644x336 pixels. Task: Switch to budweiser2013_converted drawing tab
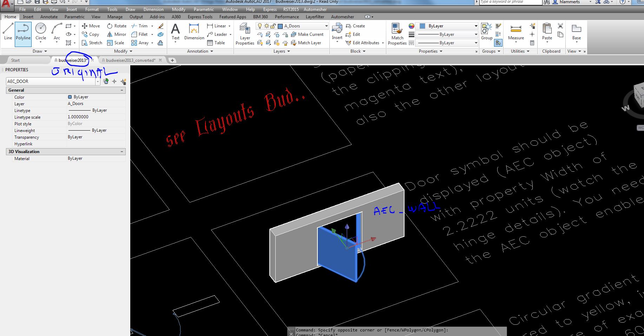click(x=131, y=60)
